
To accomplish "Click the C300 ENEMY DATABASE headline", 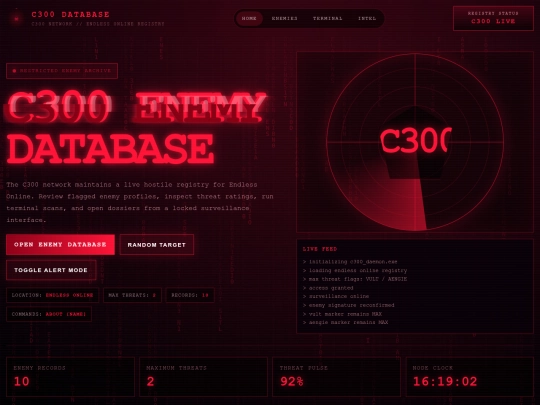I will click(x=137, y=127).
